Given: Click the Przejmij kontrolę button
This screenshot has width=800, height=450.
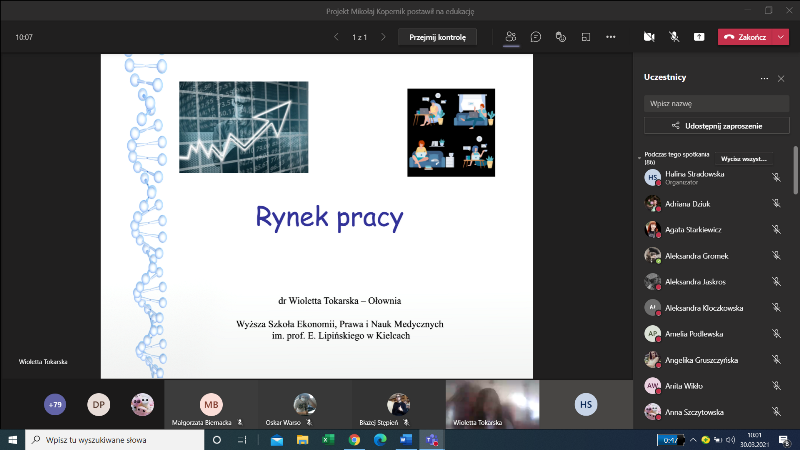Looking at the screenshot, I should coord(437,37).
